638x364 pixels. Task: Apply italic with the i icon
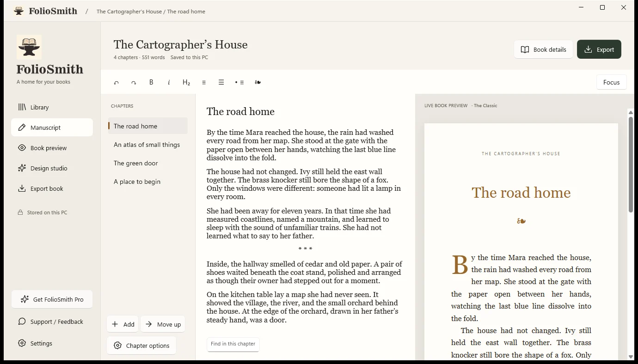(169, 82)
